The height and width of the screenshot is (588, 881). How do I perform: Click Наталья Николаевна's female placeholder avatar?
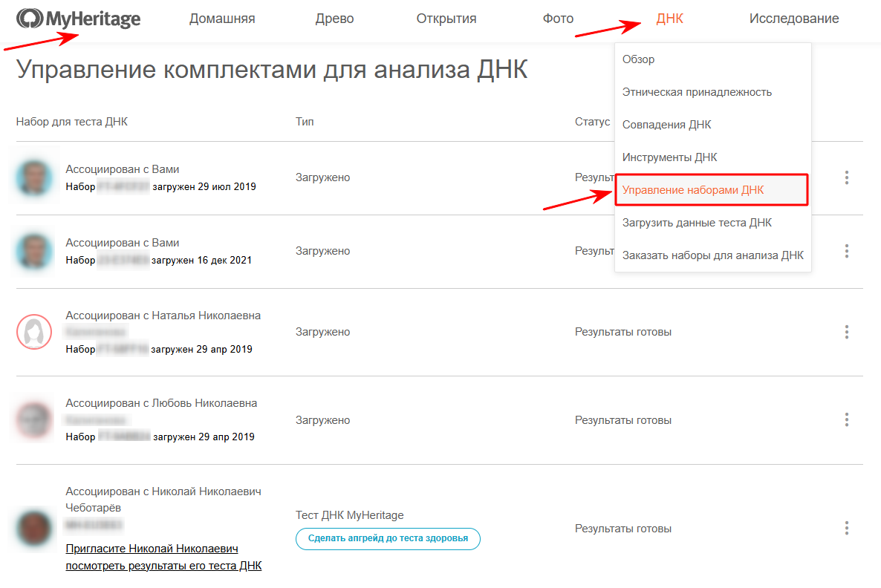(x=34, y=332)
